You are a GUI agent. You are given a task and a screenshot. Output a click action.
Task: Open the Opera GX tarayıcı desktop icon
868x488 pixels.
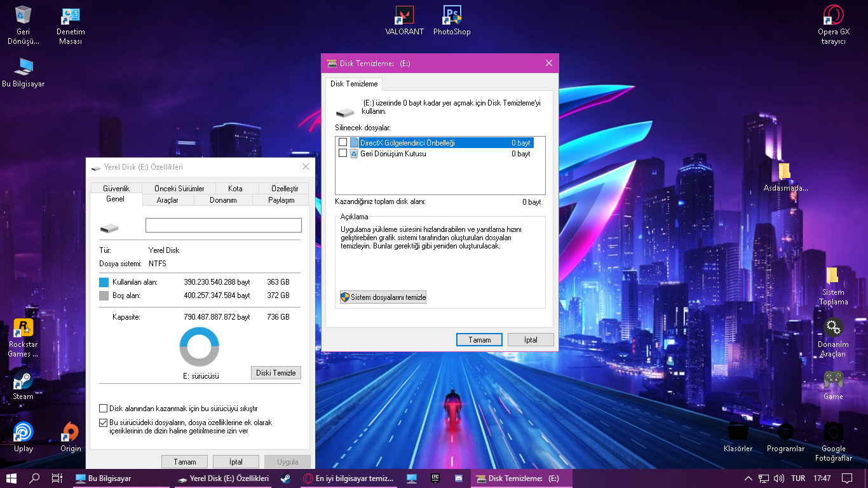point(833,25)
